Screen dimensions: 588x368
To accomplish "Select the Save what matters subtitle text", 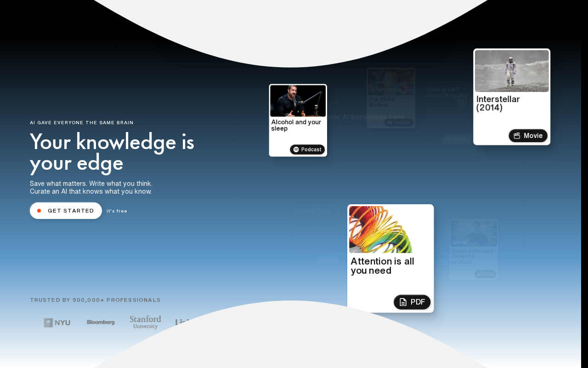I will [x=91, y=187].
